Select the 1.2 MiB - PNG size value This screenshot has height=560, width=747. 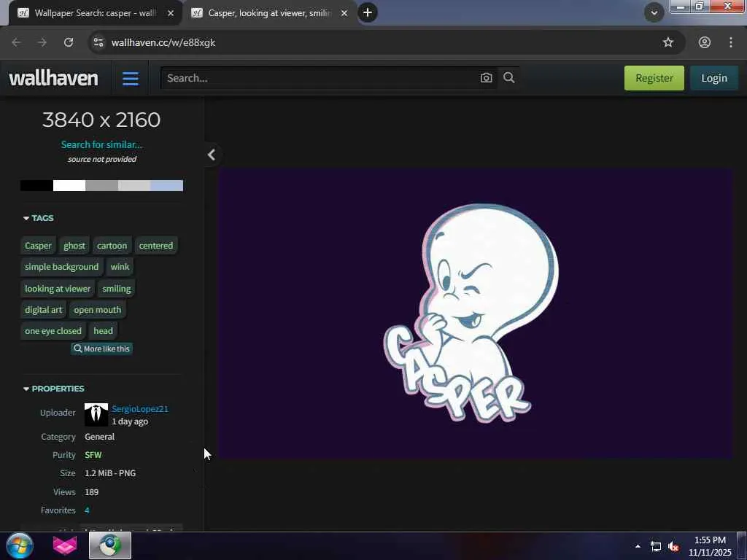110,472
